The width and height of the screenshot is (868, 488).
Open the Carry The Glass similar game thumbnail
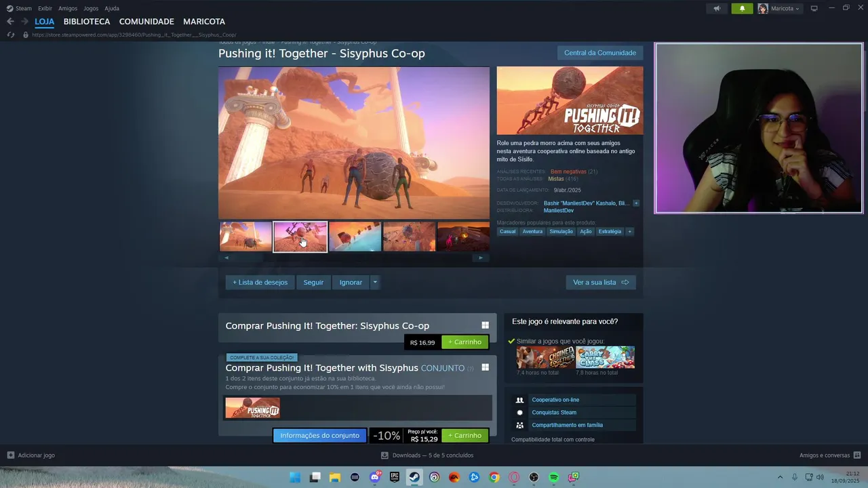coord(606,357)
